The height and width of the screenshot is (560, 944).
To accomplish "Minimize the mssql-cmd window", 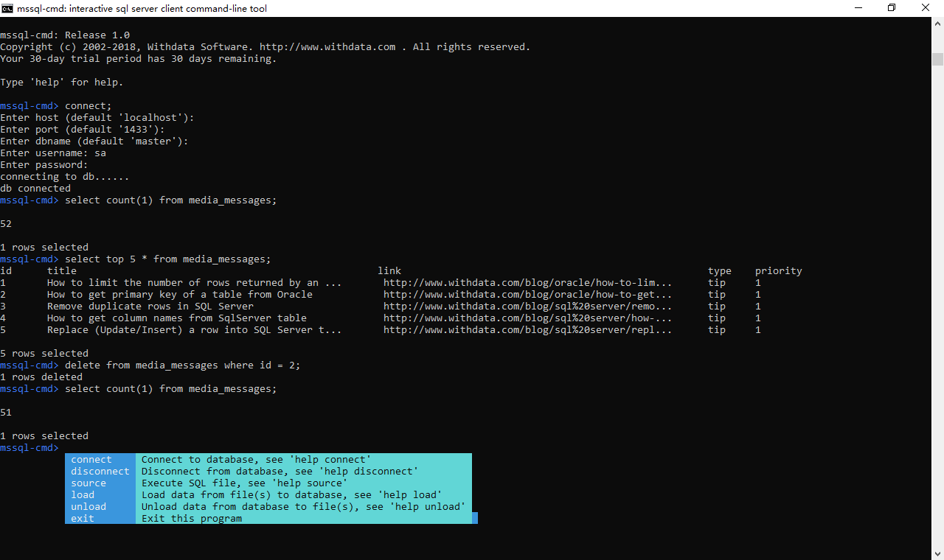I will click(858, 8).
